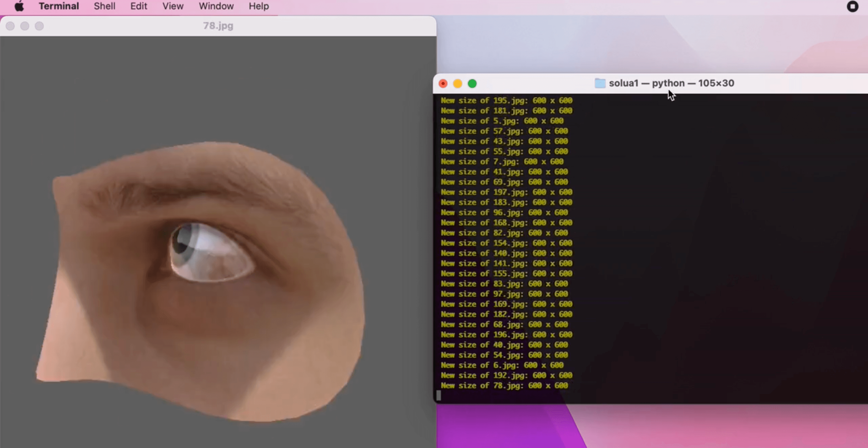Open the Terminal application menu
The width and height of the screenshot is (868, 448).
point(59,6)
